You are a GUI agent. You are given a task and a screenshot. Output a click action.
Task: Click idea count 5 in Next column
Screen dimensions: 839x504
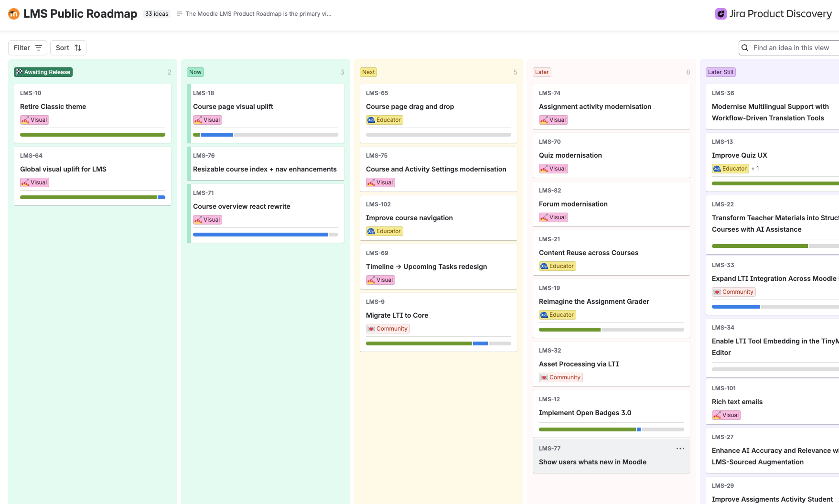515,72
